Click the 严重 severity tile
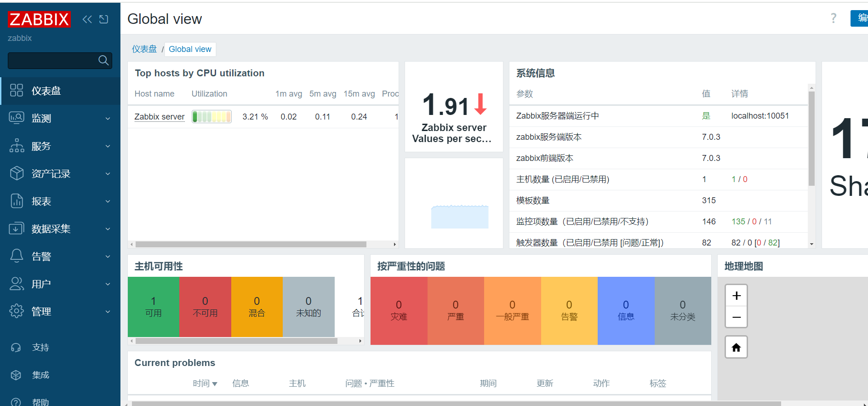Image resolution: width=868 pixels, height=406 pixels. pyautogui.click(x=456, y=310)
